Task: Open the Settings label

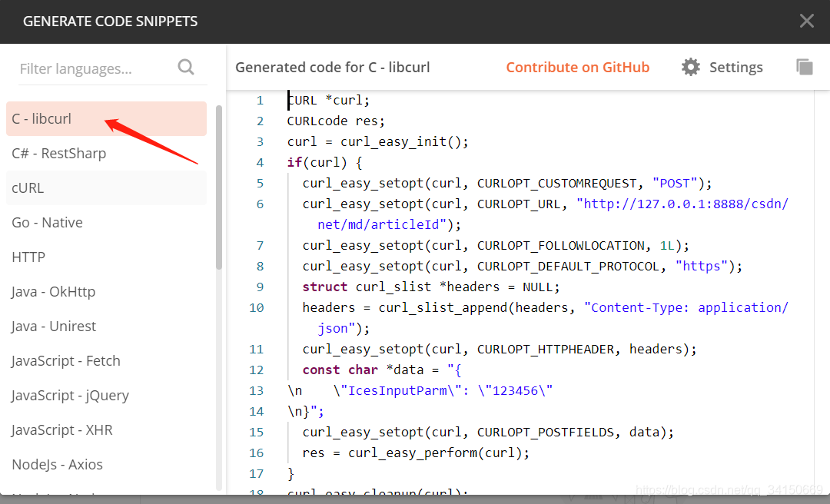Action: (x=735, y=68)
